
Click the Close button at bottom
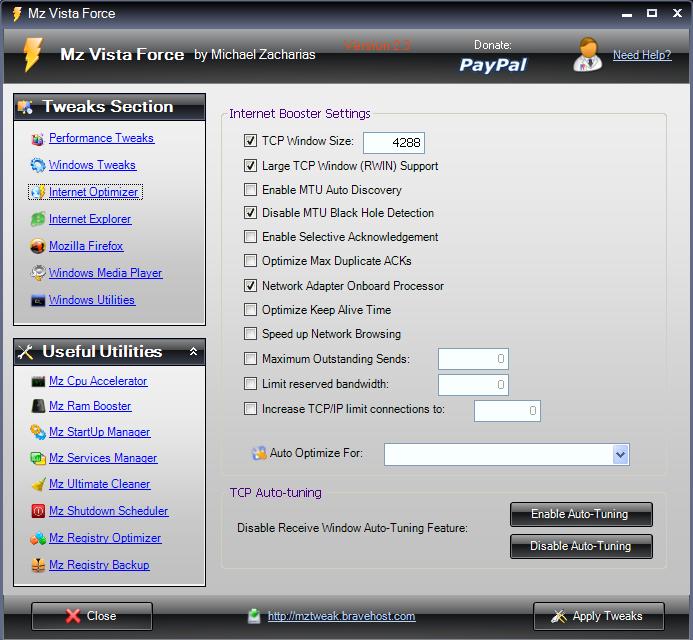coord(92,616)
